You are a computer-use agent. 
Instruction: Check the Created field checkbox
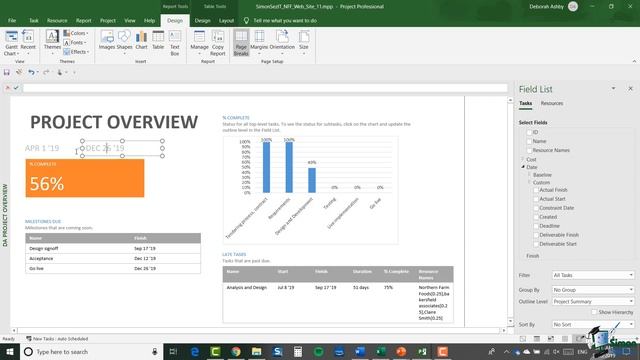(536, 217)
